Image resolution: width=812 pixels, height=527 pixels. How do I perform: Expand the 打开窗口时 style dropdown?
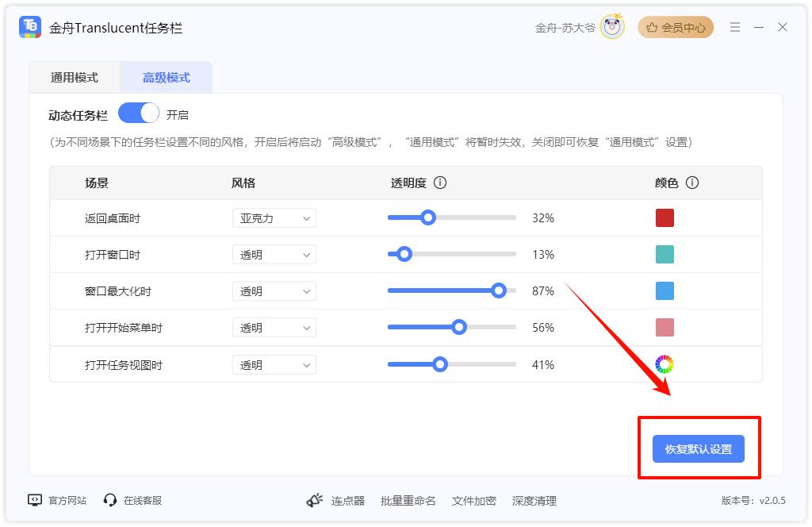coord(274,255)
